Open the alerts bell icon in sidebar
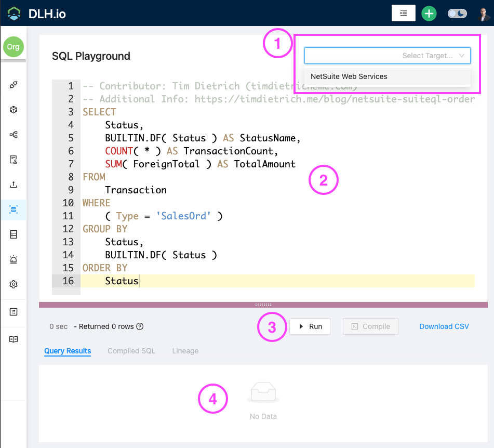Image resolution: width=494 pixels, height=448 pixels. click(13, 259)
